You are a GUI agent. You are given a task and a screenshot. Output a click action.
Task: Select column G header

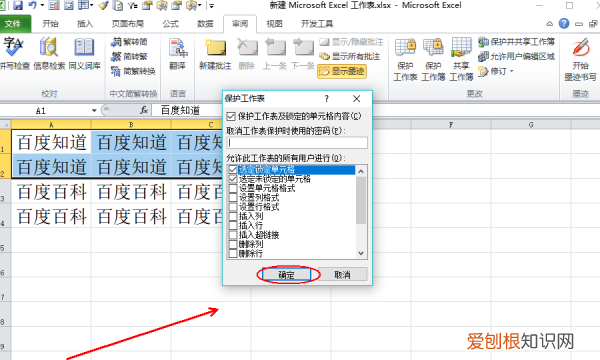[x=531, y=125]
